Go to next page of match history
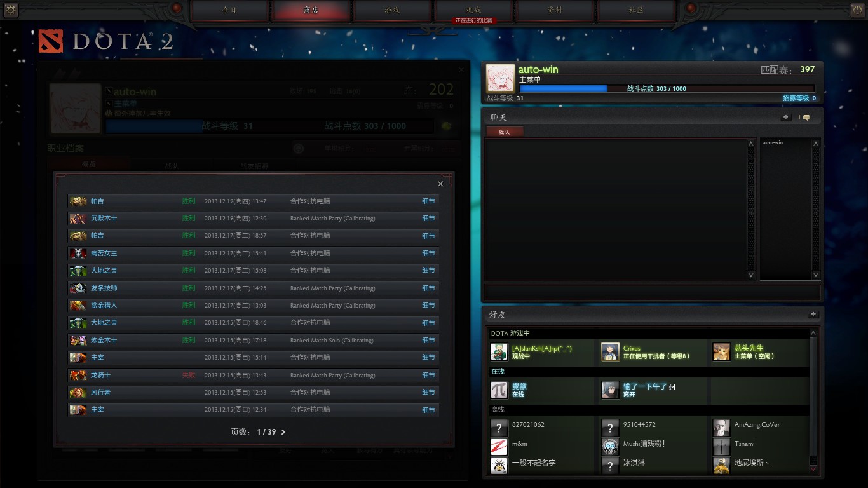Viewport: 868px width, 488px height. click(283, 432)
